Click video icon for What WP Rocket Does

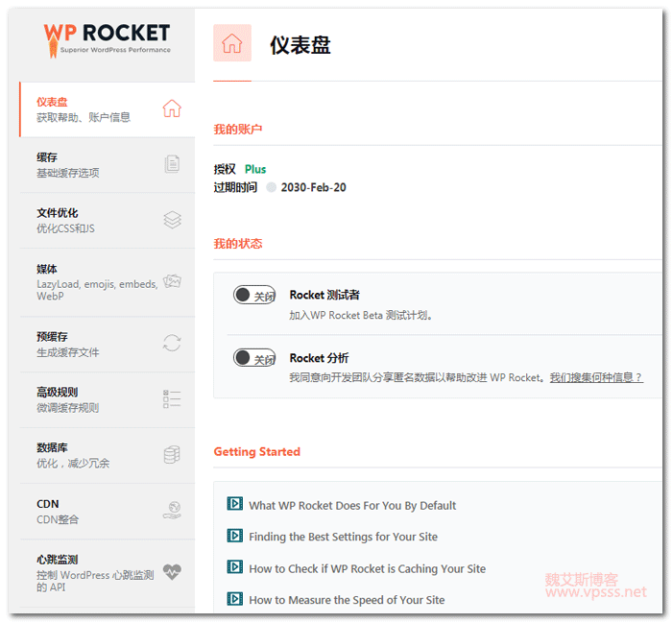pos(235,503)
